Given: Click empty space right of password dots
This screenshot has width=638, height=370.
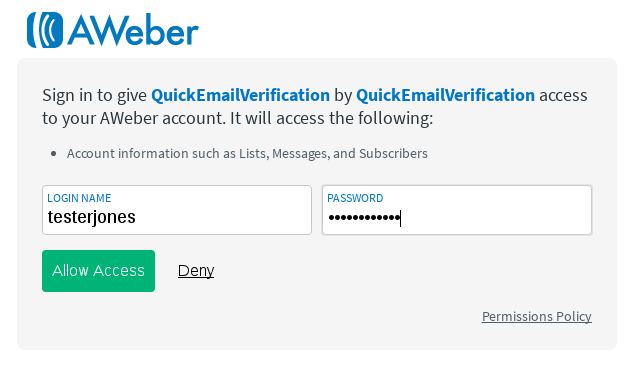Looking at the screenshot, I should [496, 218].
